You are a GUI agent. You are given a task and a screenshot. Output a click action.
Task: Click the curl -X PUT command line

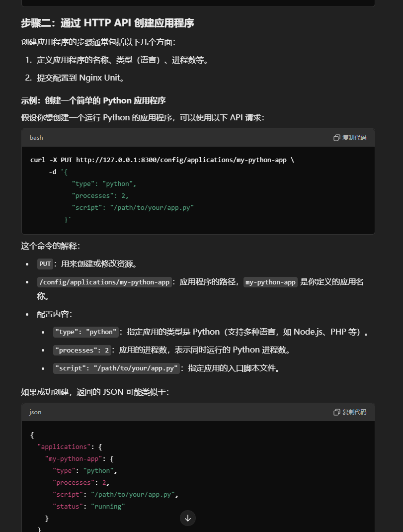pyautogui.click(x=162, y=160)
